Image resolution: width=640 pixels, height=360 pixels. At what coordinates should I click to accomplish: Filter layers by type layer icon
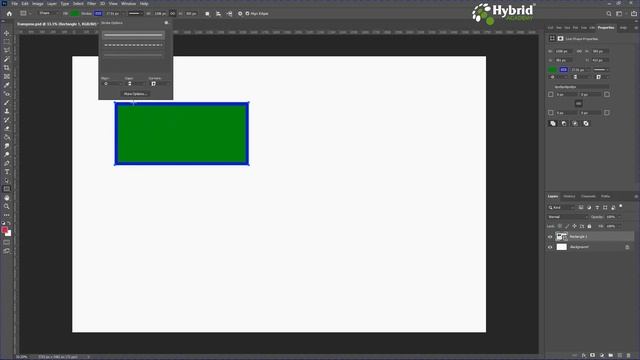[597, 207]
